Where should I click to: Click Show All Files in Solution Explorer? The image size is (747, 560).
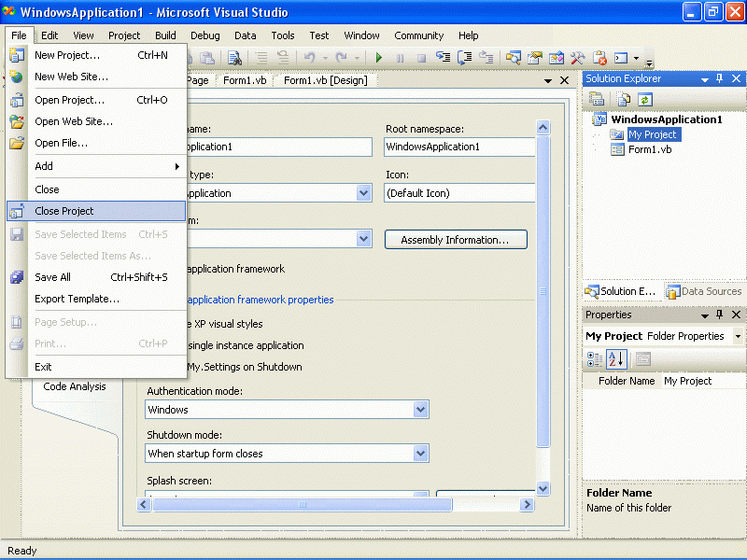coord(624,99)
